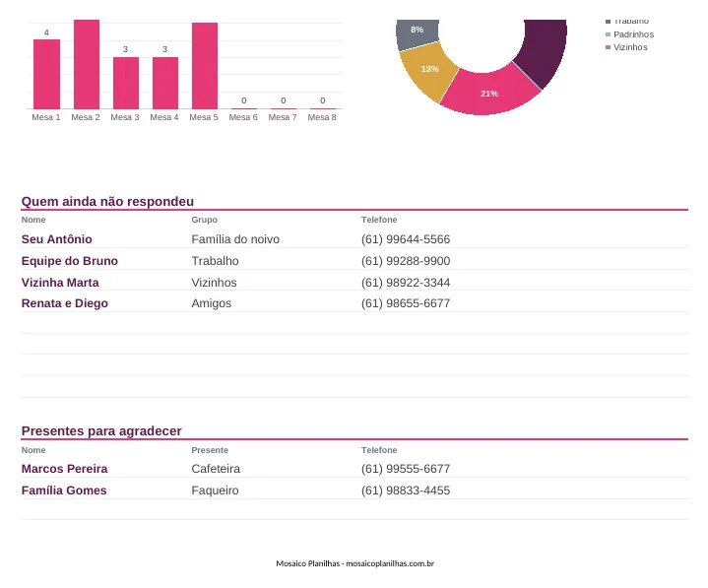Viewport: 708px width, 588px height.
Task: Click the Presente column header
Action: tap(210, 450)
